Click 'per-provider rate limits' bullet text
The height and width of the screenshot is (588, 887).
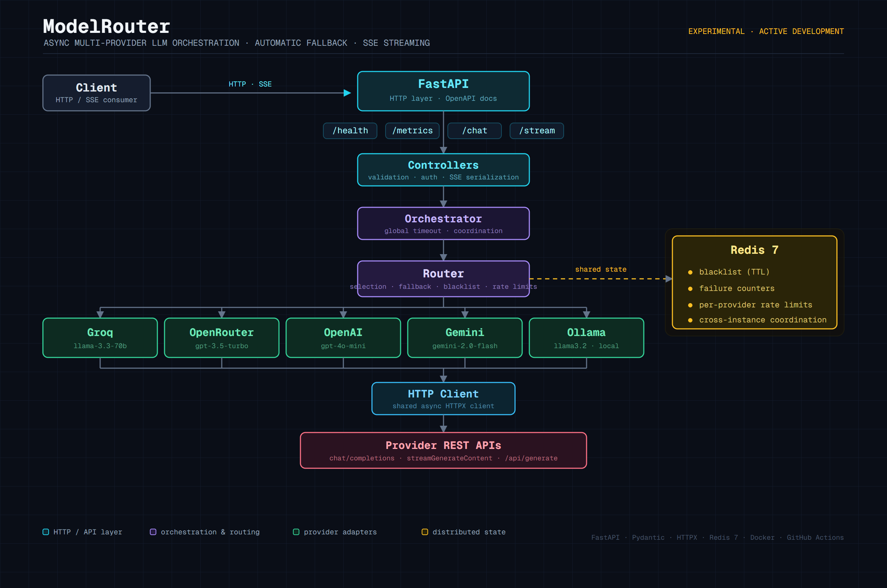[x=755, y=305]
